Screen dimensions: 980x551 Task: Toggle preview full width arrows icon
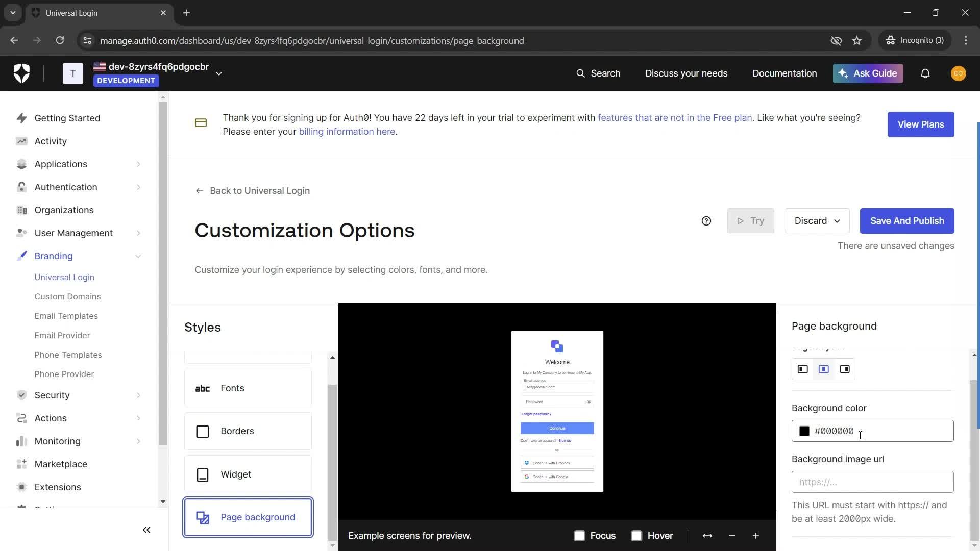pyautogui.click(x=707, y=536)
